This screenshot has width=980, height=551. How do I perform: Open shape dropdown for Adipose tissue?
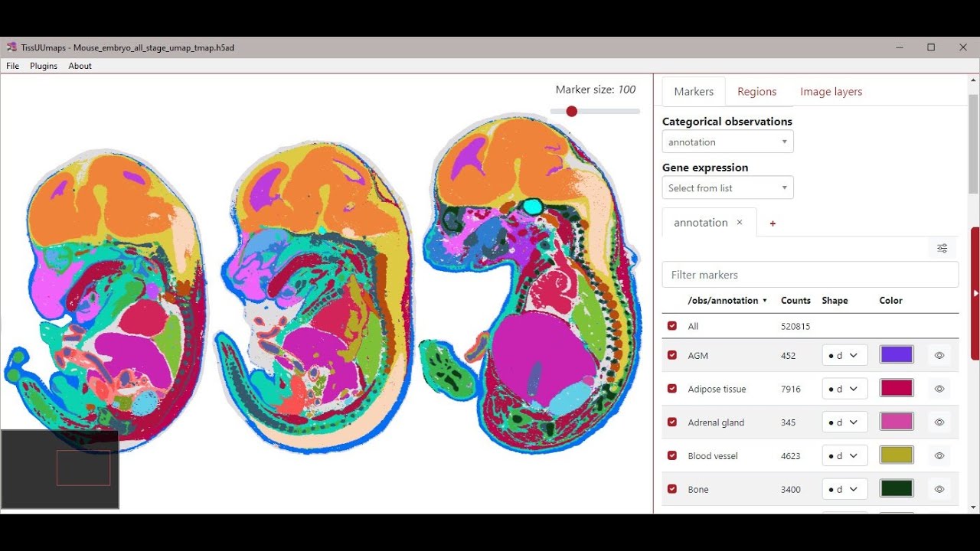click(844, 389)
